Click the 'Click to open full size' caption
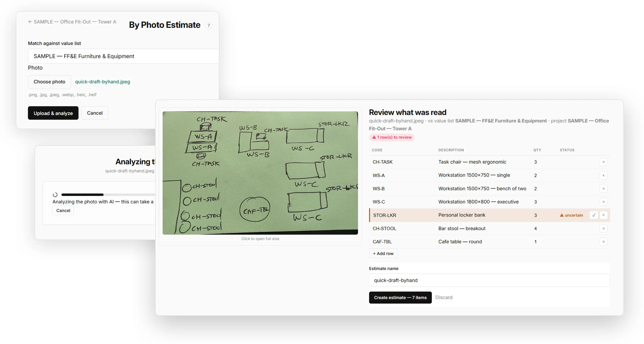The height and width of the screenshot is (344, 644). click(x=260, y=239)
